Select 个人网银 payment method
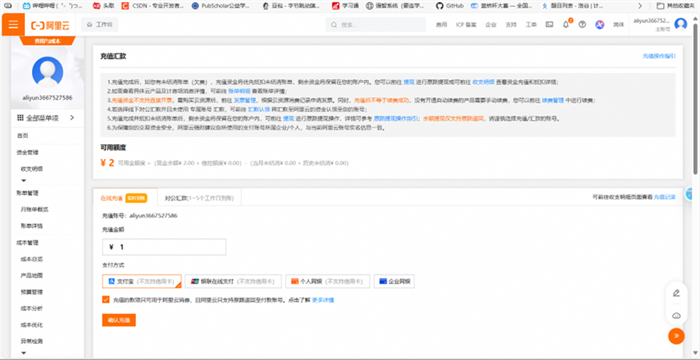This screenshot has width=700, height=360. [327, 282]
